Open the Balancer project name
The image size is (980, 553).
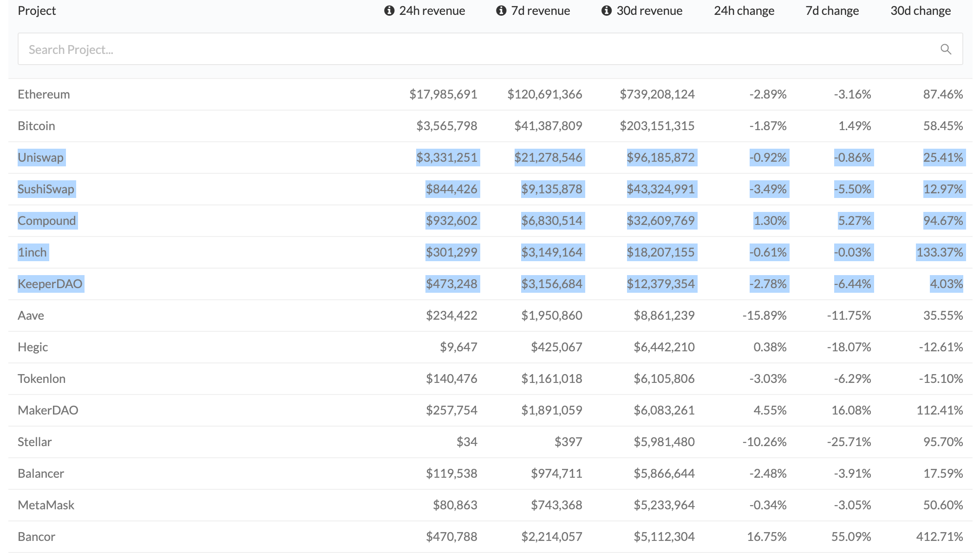(41, 474)
